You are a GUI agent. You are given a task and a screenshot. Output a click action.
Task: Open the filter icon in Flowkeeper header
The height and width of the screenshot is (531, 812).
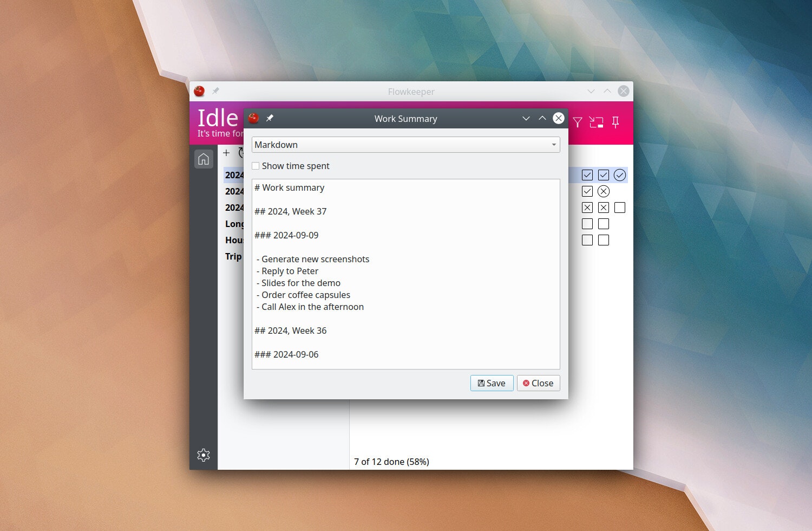578,122
